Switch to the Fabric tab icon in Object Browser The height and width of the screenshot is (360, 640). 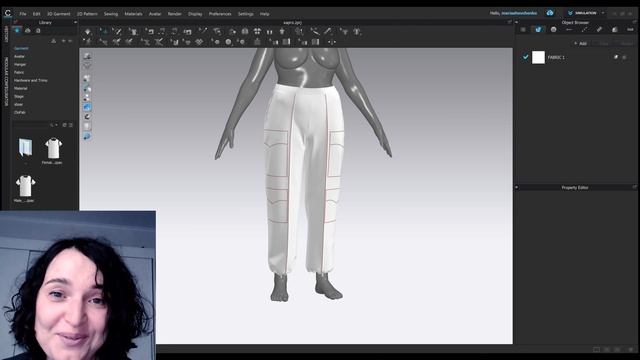point(538,29)
